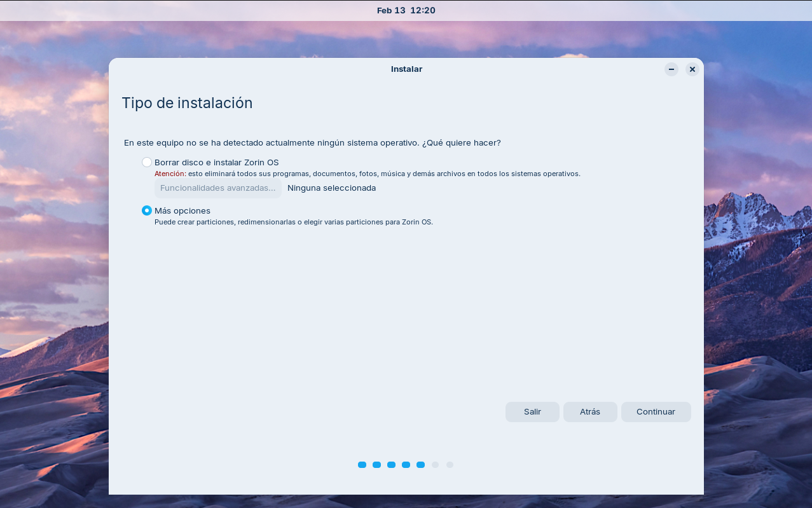Click the fifth blue progress dot

[x=420, y=465]
